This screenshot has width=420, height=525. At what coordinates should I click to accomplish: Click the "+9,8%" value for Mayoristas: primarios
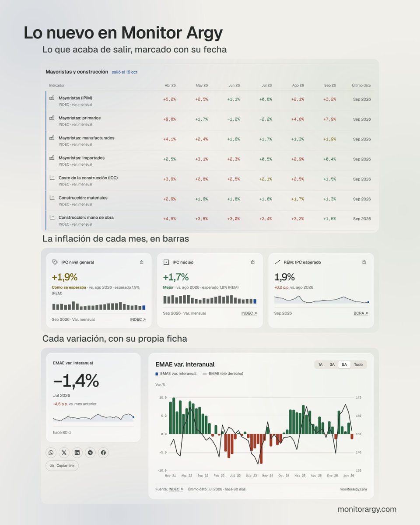coord(169,119)
